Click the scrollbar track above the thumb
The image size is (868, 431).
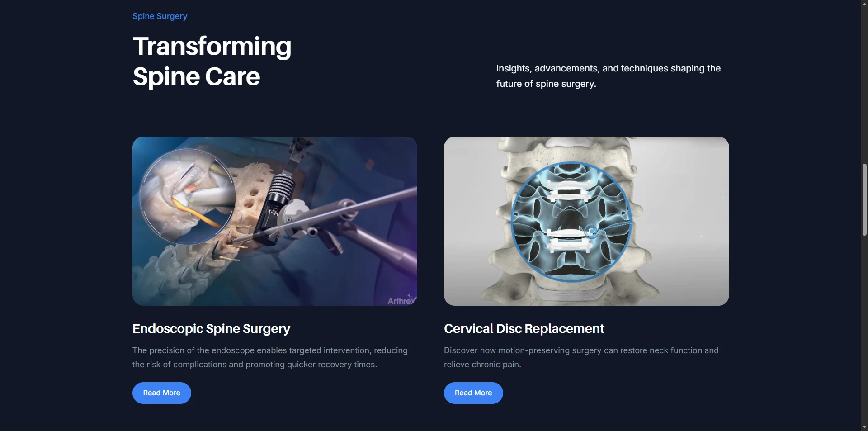[x=864, y=86]
